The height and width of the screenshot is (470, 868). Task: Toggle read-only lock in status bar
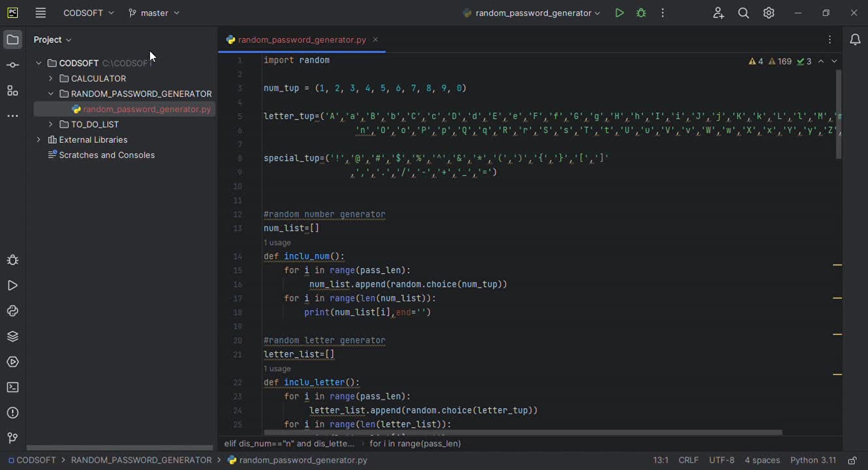point(852,460)
